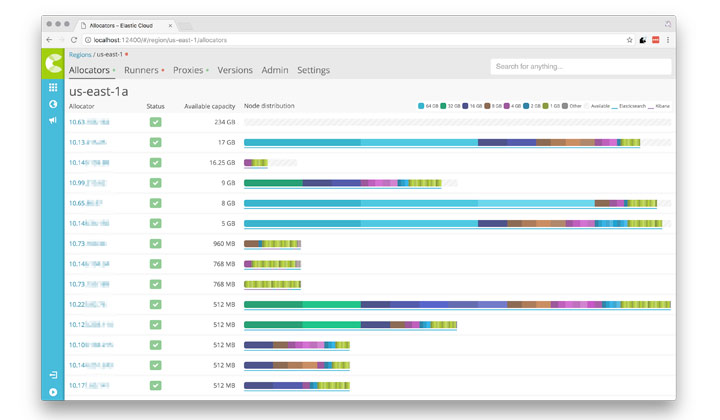
Task: Click the Status column header
Action: point(155,106)
